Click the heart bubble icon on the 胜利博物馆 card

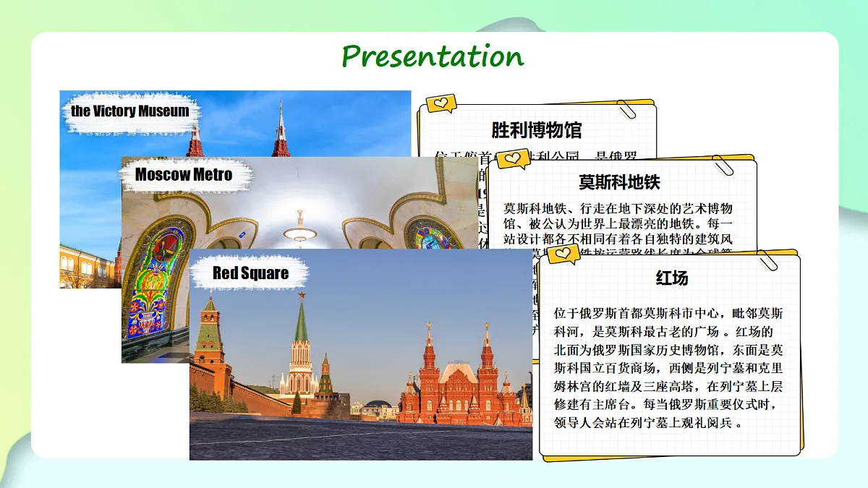coord(441,103)
